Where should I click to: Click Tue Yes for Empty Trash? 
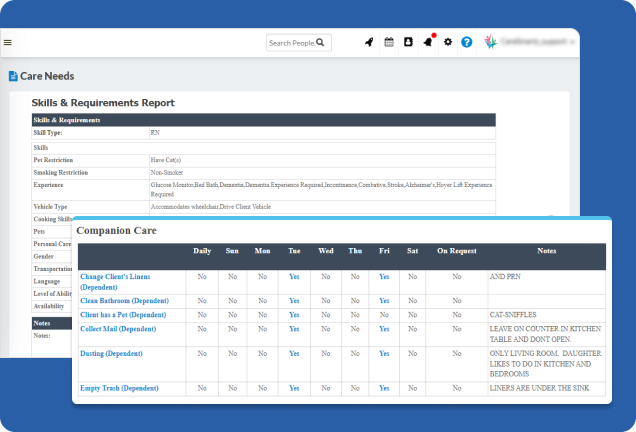tap(294, 388)
